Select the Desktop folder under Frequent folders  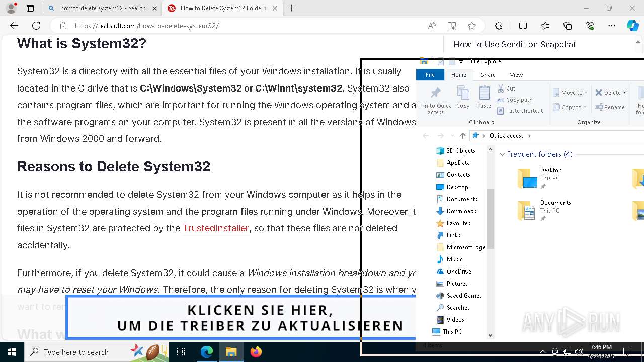point(540,178)
